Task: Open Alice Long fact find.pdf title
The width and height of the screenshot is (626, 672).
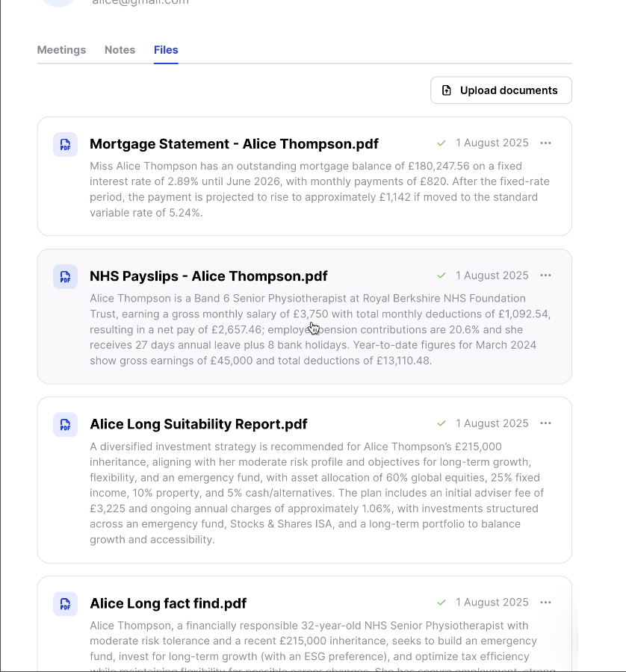Action: point(168,603)
